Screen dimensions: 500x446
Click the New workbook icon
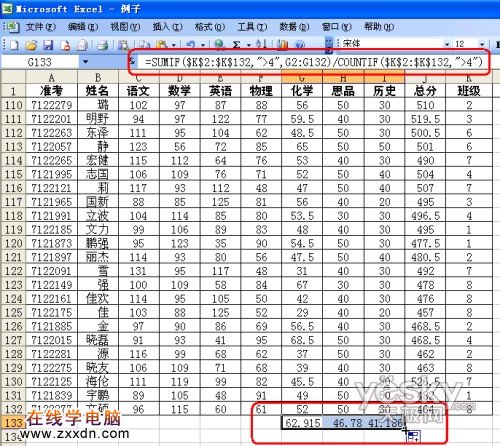(x=13, y=45)
